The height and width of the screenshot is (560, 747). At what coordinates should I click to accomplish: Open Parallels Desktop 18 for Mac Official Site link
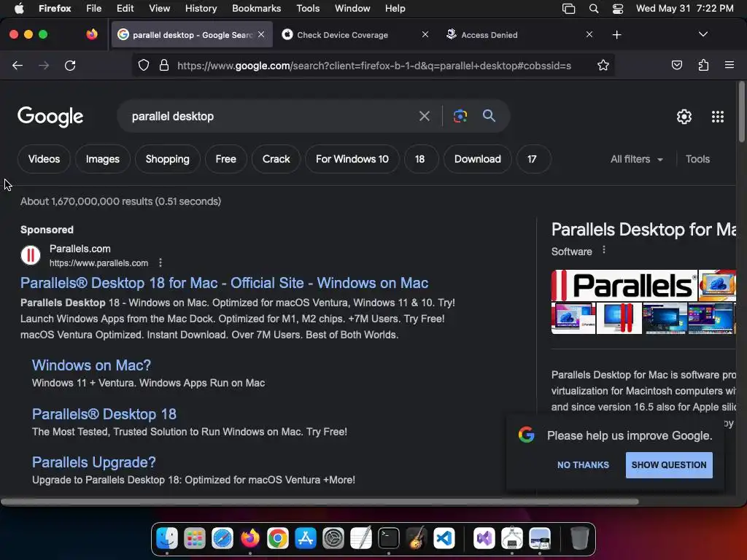tap(224, 283)
